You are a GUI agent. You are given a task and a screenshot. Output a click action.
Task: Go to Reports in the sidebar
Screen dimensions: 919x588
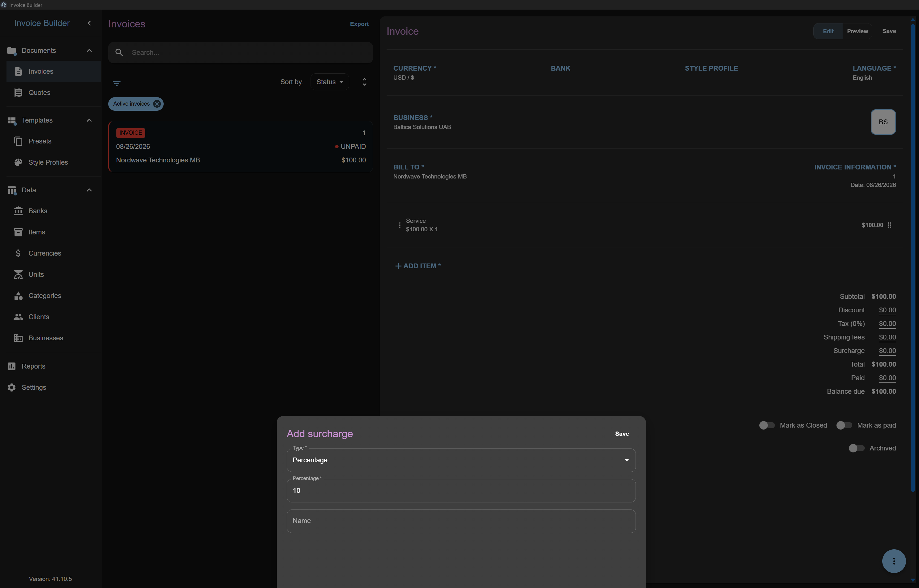(34, 366)
